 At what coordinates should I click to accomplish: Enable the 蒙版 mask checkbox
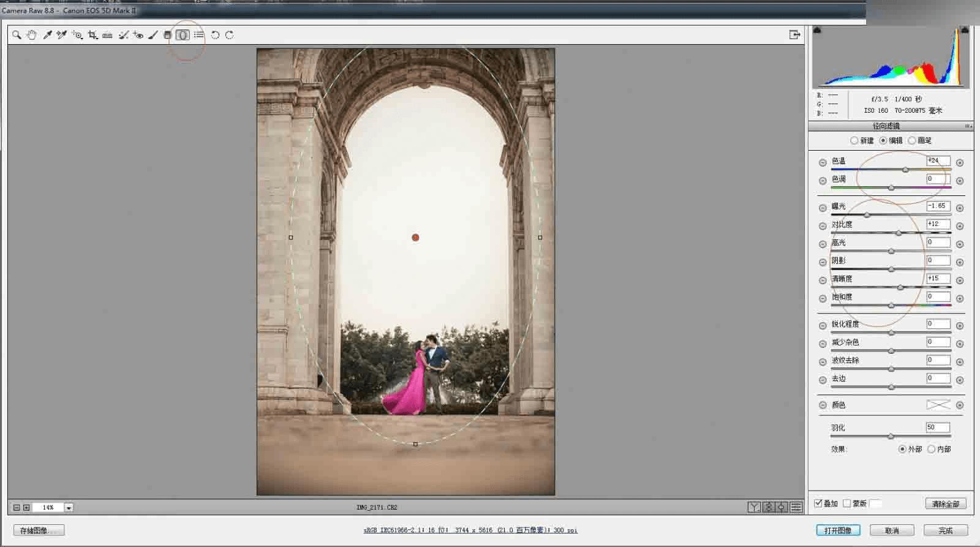[x=847, y=504]
